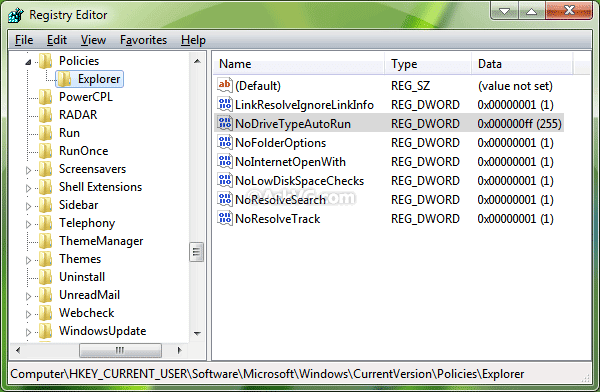Screen dimensions: 600x392
Task: Click the Shell Extensions folder icon
Action: [46, 187]
